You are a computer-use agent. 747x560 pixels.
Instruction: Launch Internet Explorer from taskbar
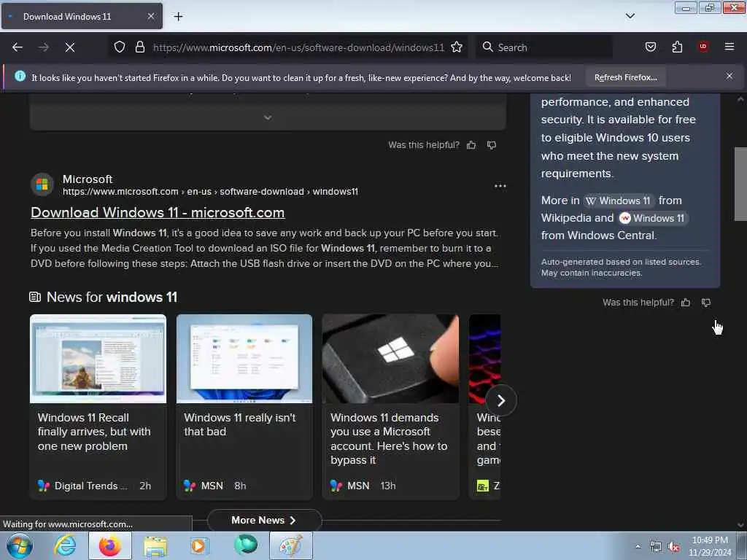point(65,545)
